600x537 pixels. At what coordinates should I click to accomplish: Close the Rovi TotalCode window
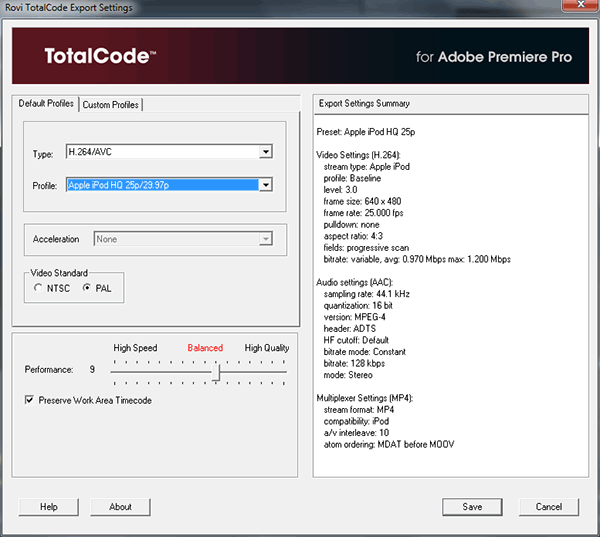click(x=580, y=5)
